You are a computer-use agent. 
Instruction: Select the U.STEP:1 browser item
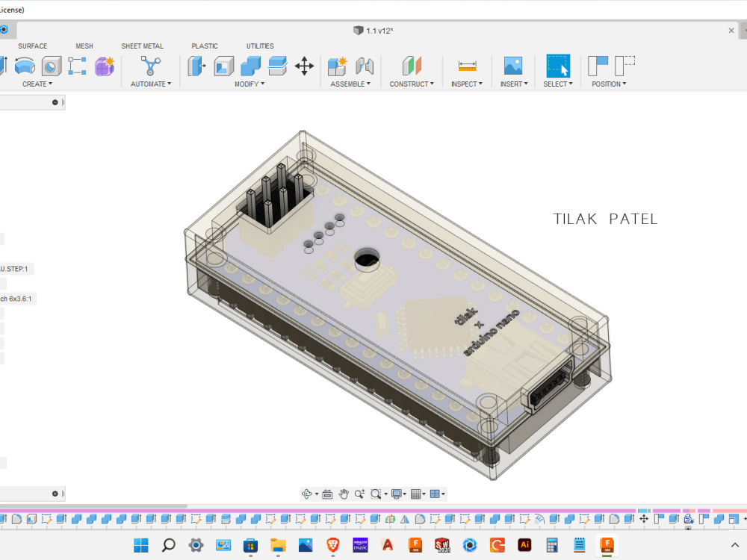coord(15,269)
